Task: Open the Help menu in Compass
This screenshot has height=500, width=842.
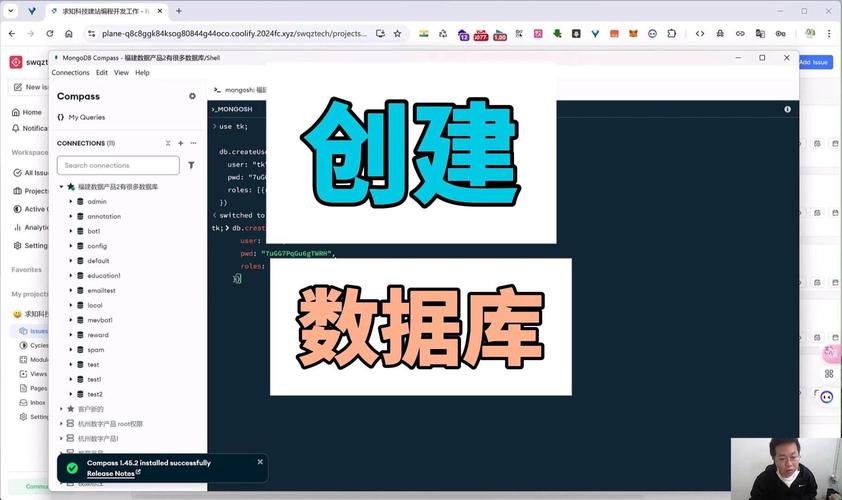Action: 142,73
